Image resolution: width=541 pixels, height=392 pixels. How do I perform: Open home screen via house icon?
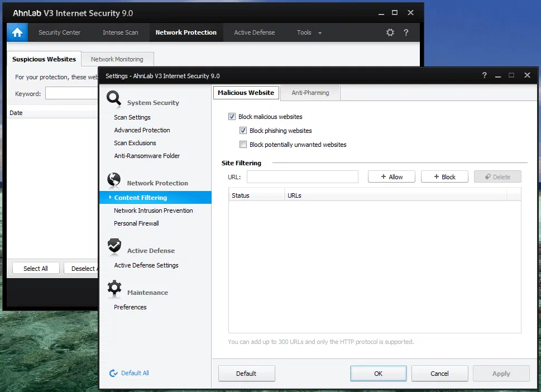coord(17,32)
